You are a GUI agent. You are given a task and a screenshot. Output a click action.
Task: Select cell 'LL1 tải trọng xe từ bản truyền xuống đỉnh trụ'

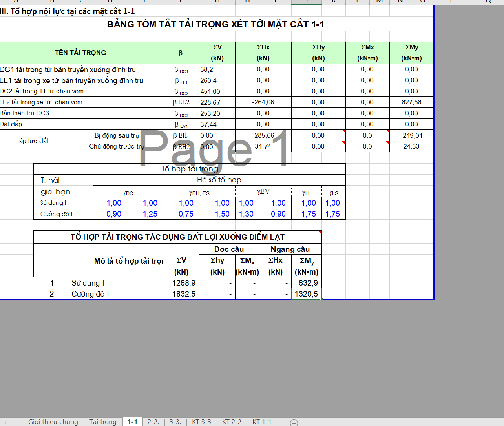click(81, 80)
